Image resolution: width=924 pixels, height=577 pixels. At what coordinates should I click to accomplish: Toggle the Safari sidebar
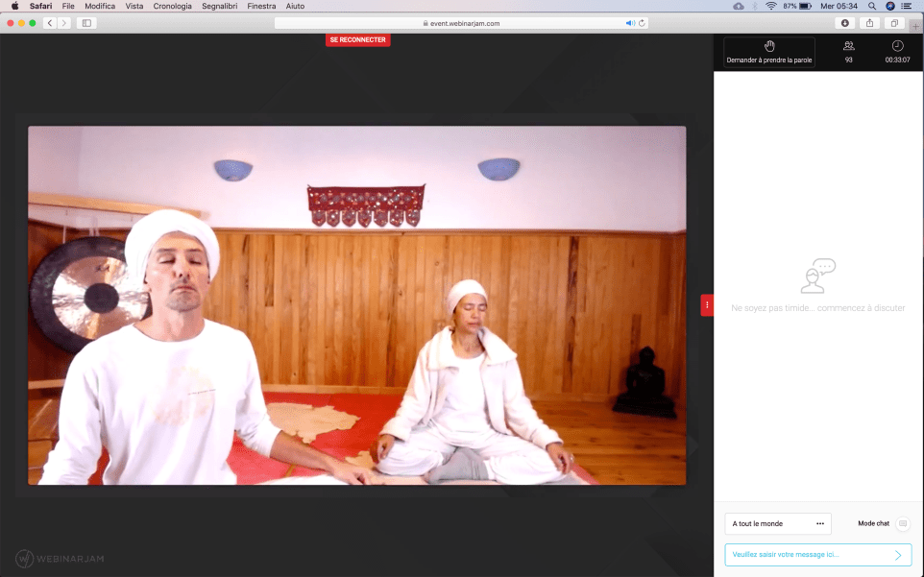(86, 23)
